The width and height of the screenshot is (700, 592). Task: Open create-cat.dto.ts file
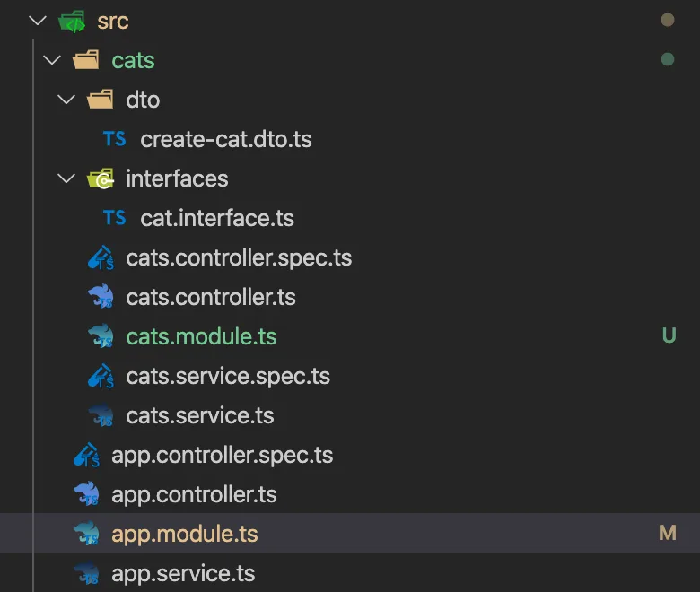pyautogui.click(x=226, y=139)
